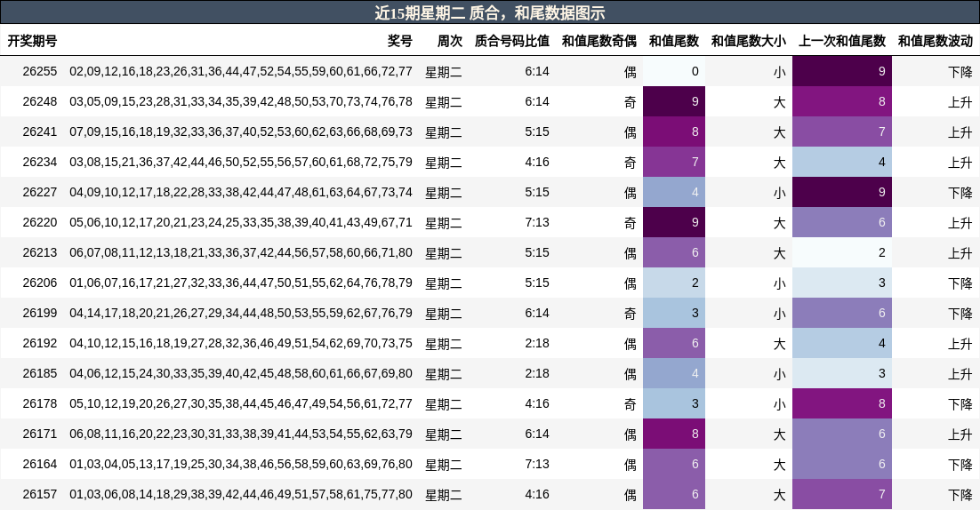
Task: Click the 质合号码比值 column header
Action: pos(512,41)
